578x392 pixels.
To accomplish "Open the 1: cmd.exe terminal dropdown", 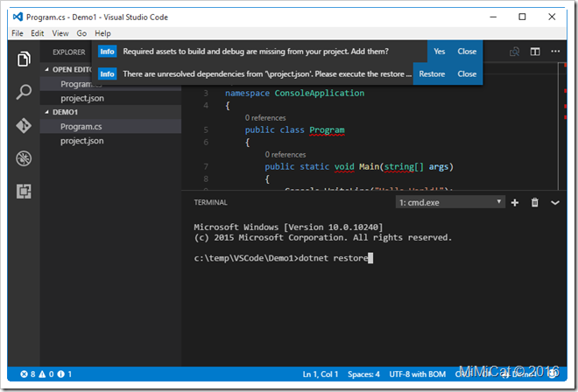I will tap(450, 202).
